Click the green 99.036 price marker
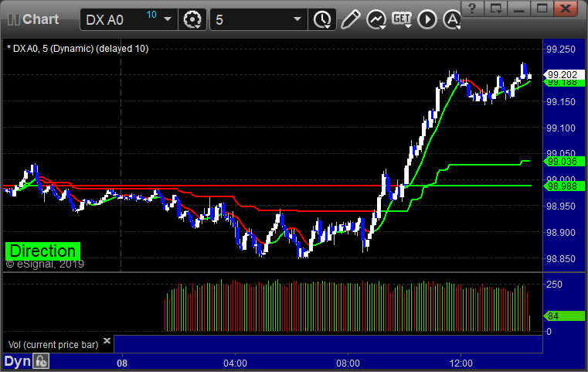 click(x=564, y=162)
